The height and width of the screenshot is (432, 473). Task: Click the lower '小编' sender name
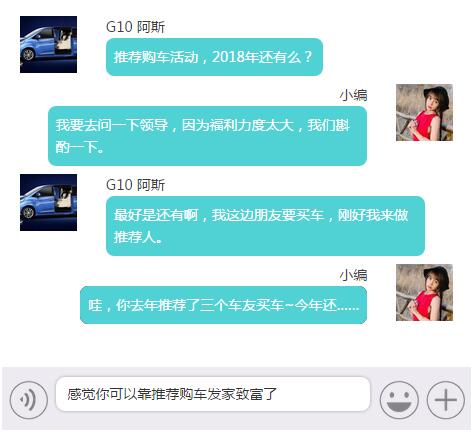[353, 275]
